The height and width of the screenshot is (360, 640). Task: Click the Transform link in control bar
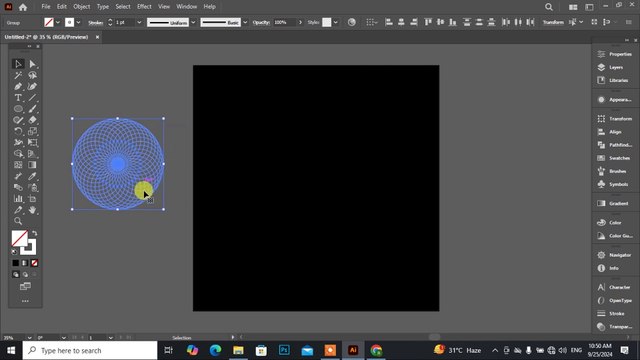(553, 22)
